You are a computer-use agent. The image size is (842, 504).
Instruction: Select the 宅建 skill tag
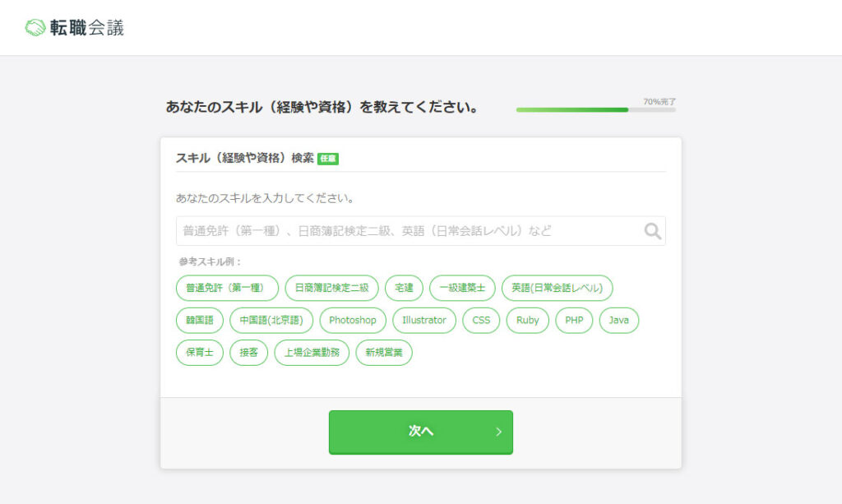[402, 288]
